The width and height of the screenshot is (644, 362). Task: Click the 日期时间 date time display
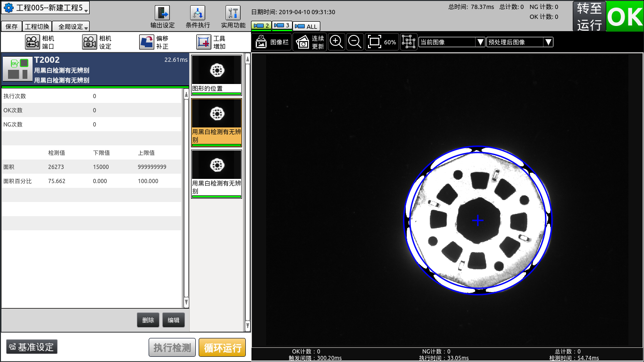(x=293, y=12)
